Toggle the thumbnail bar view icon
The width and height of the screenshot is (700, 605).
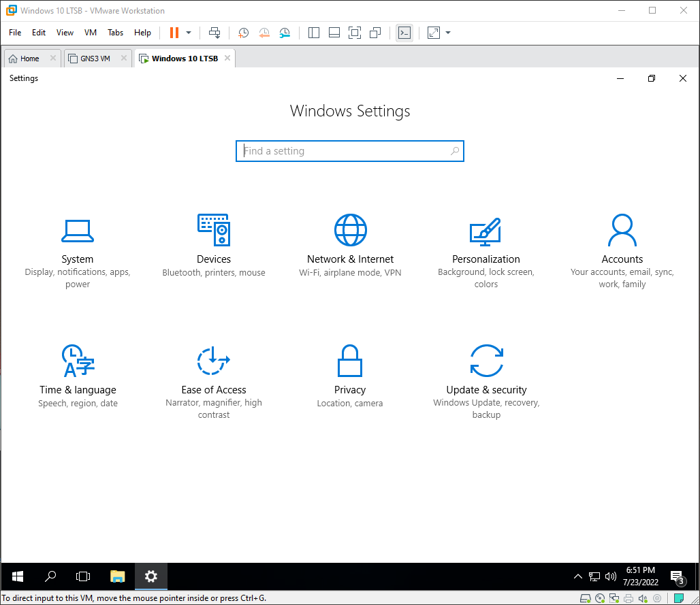coord(334,33)
